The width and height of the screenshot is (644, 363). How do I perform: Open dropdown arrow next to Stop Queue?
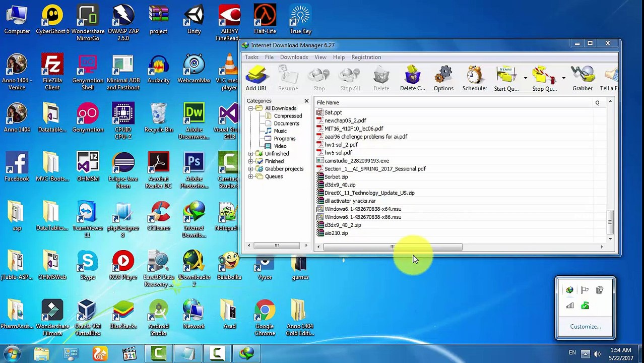(563, 78)
